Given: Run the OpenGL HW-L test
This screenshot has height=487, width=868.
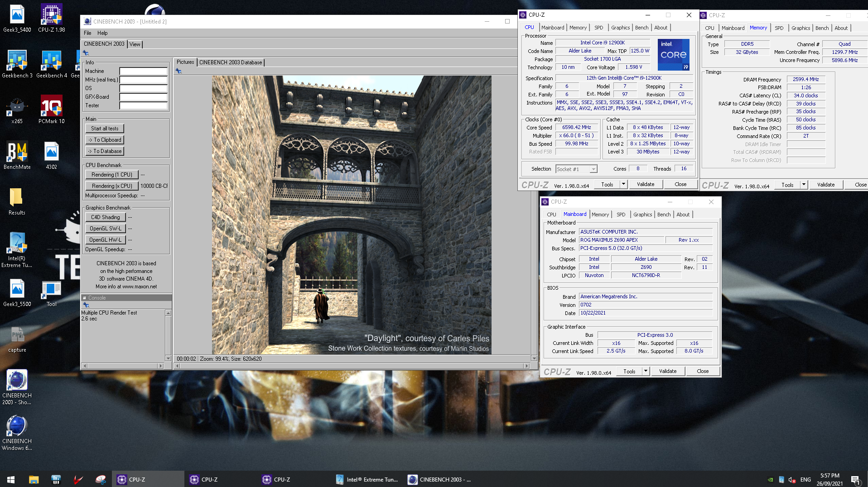Looking at the screenshot, I should pyautogui.click(x=106, y=240).
